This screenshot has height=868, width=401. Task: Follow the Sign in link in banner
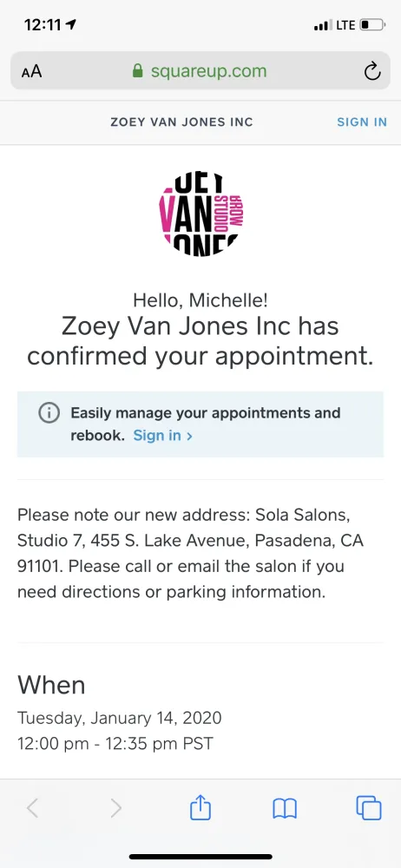point(157,436)
